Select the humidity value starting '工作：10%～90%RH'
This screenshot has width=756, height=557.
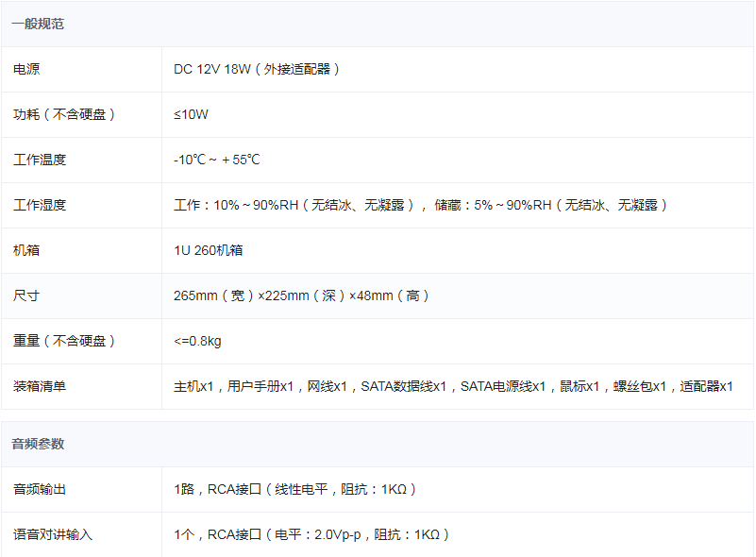[x=420, y=206]
